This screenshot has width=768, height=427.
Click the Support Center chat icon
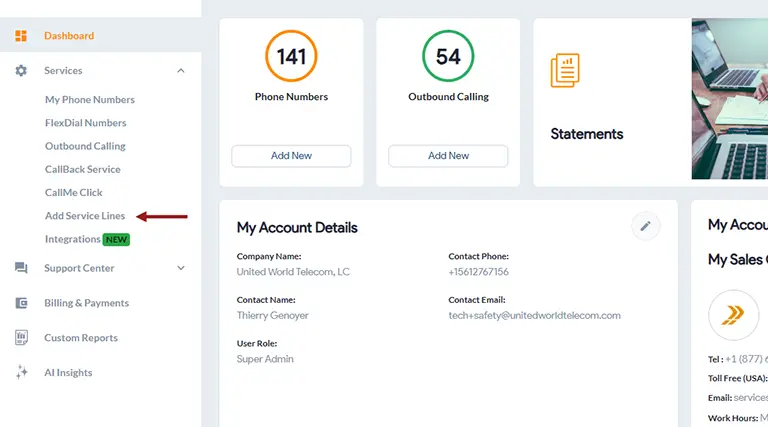point(21,268)
